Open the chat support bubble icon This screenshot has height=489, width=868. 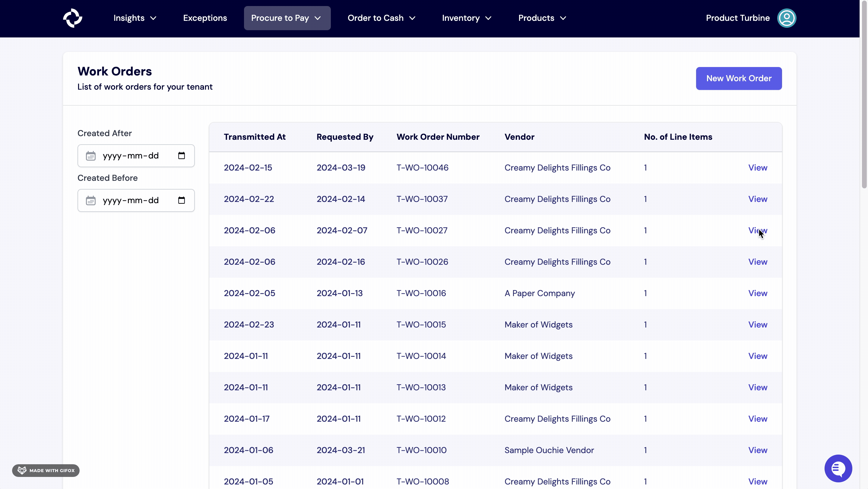tap(838, 468)
